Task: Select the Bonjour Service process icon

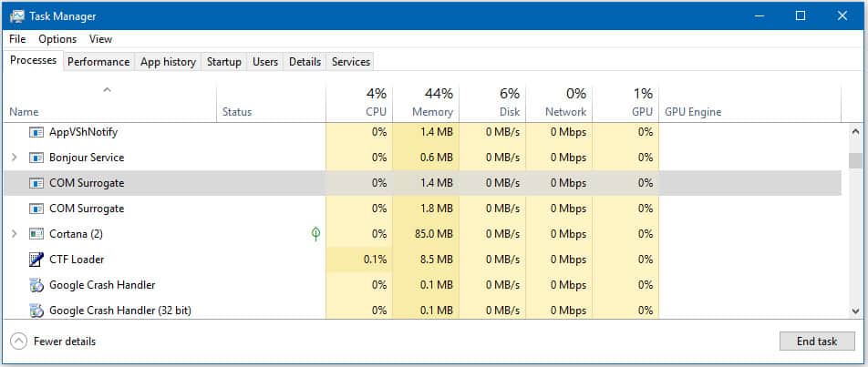Action: point(36,158)
